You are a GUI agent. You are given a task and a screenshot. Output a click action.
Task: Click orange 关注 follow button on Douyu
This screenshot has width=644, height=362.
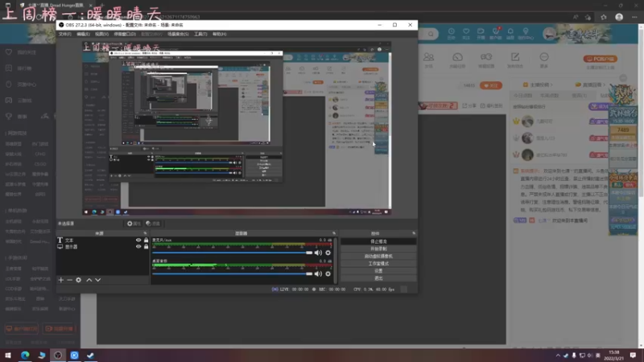pos(491,85)
